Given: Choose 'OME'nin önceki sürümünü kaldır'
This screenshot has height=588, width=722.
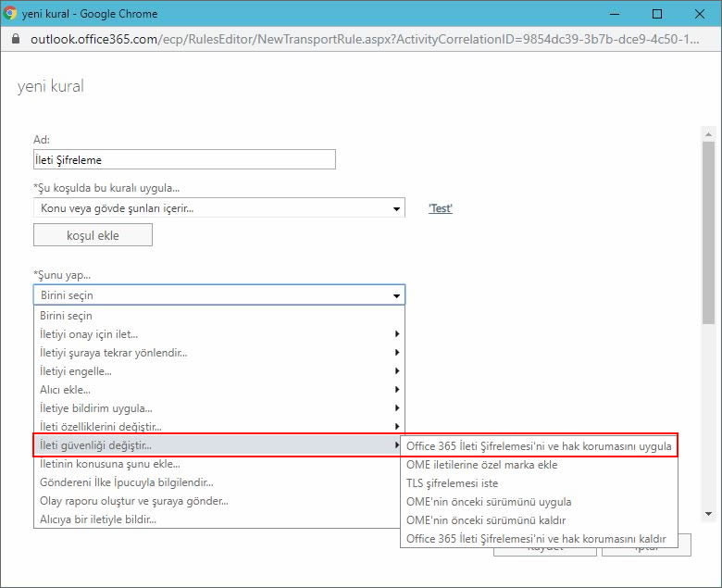Looking at the screenshot, I should [539, 519].
